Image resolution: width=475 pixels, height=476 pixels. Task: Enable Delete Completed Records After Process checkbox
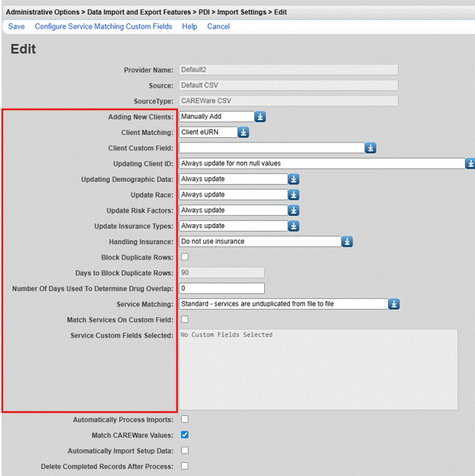pyautogui.click(x=185, y=466)
